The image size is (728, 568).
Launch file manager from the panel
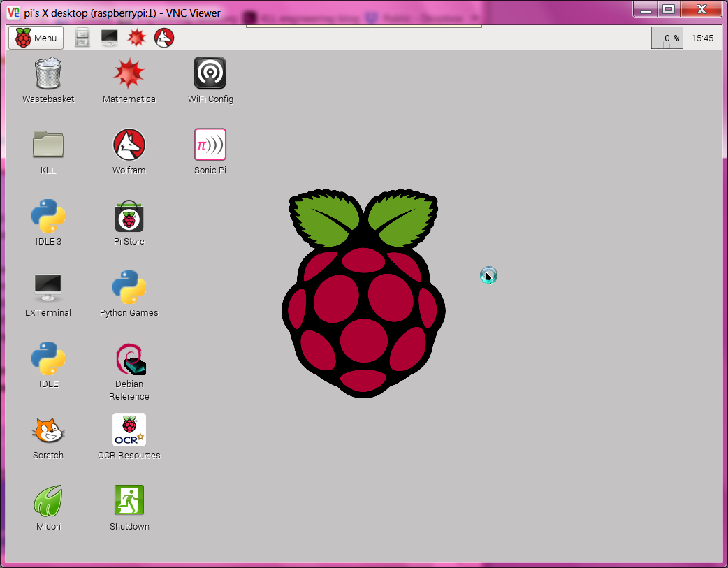point(82,38)
